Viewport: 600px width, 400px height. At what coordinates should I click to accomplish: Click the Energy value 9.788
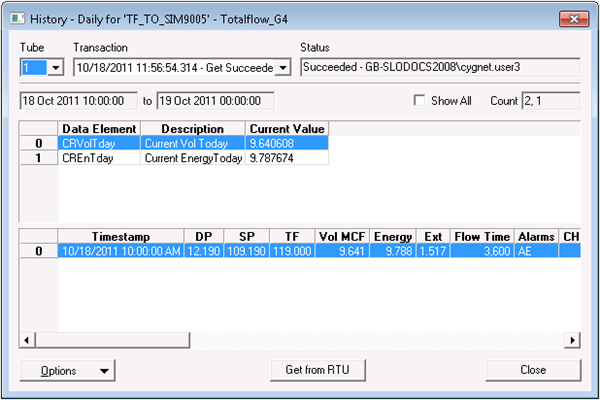393,251
